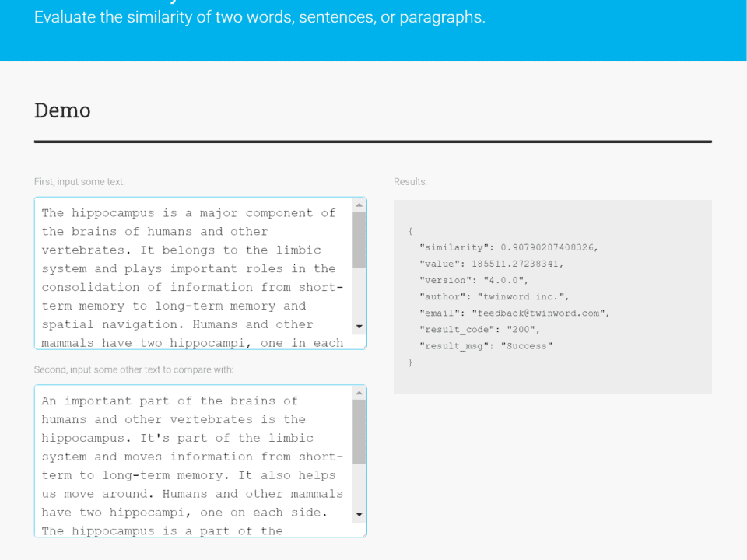Screen dimensions: 747x560
Task: Click second text area scrollbar thumb
Action: [359, 432]
